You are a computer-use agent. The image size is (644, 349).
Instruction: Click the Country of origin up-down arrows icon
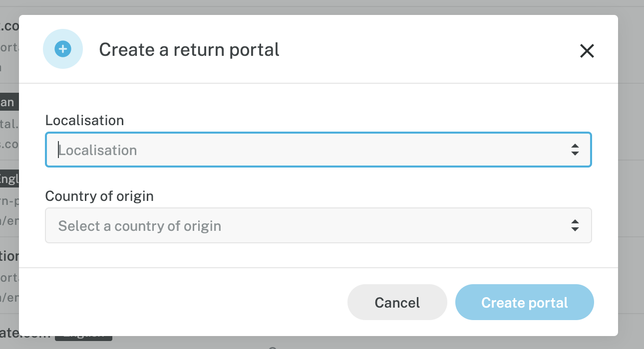[575, 225]
